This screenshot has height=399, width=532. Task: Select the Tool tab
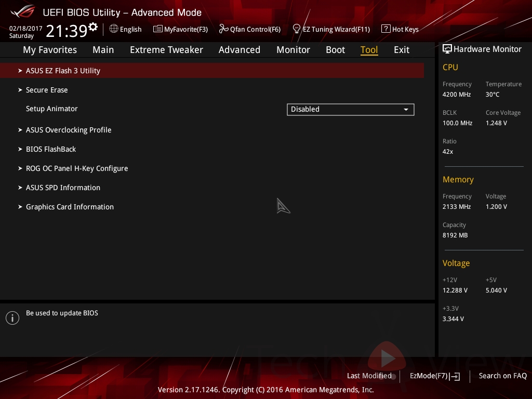click(369, 50)
